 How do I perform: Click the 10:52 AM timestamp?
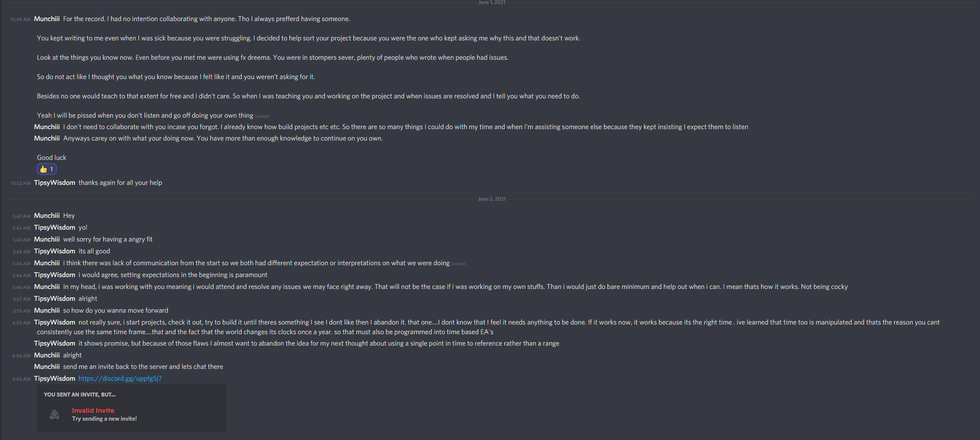[21, 183]
